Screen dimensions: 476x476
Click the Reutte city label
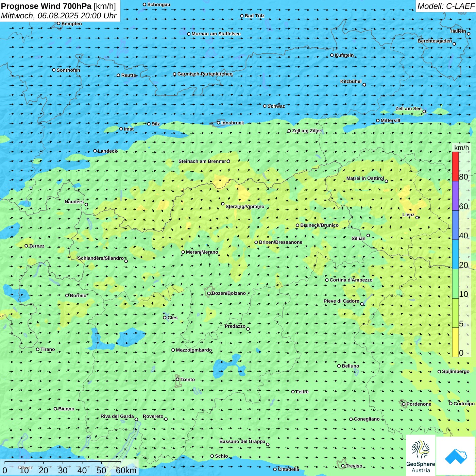129,75
